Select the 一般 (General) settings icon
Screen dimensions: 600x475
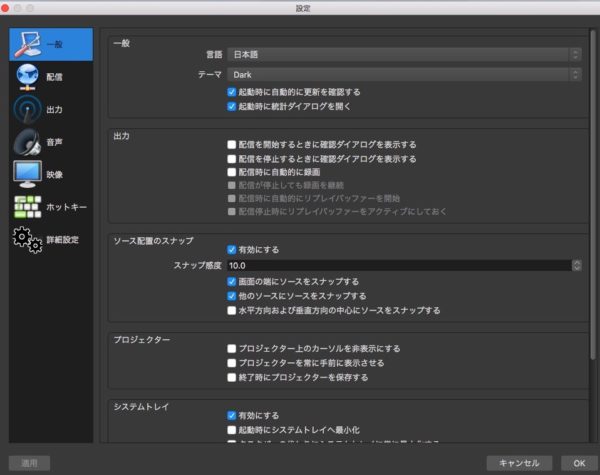tap(27, 44)
